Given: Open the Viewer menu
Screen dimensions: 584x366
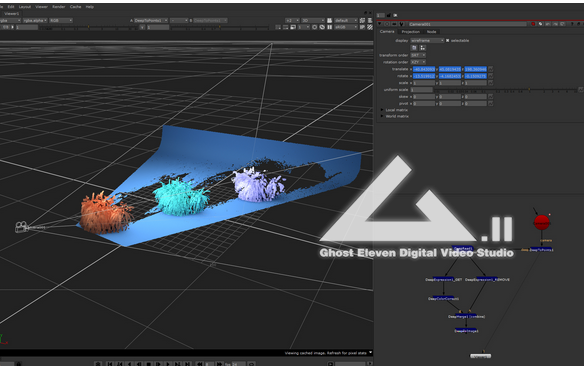Looking at the screenshot, I should coord(41,7).
